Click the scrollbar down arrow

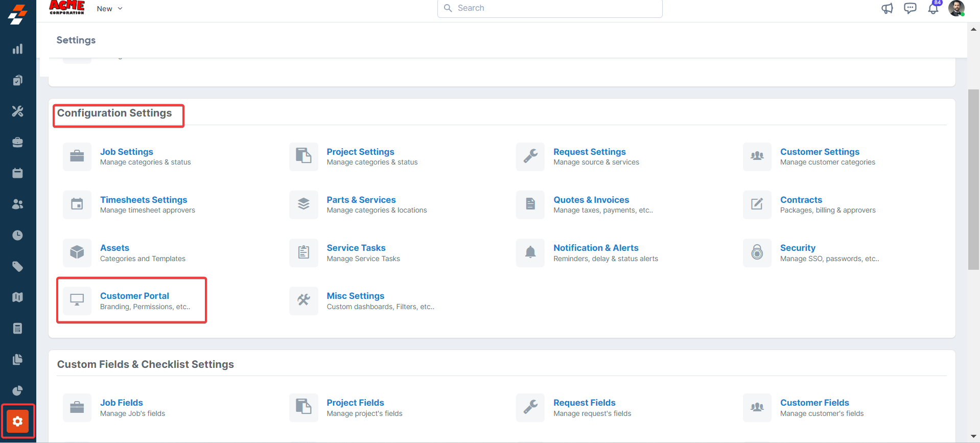click(973, 437)
